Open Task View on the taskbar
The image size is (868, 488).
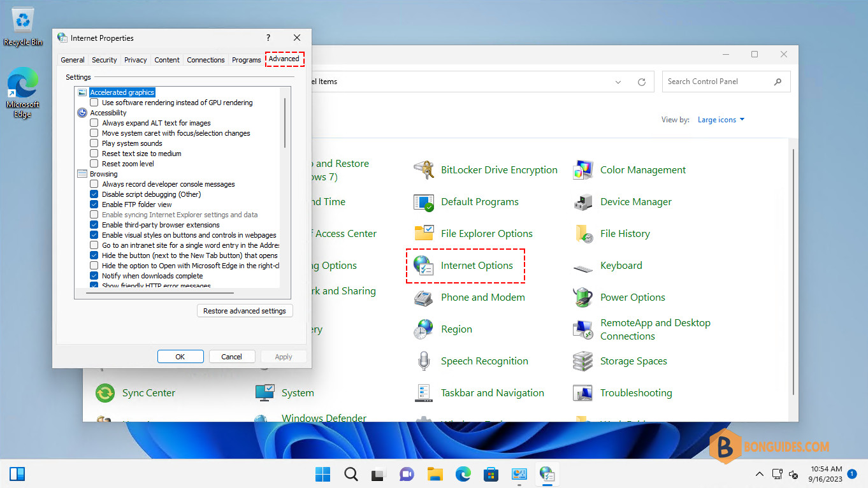tap(379, 474)
